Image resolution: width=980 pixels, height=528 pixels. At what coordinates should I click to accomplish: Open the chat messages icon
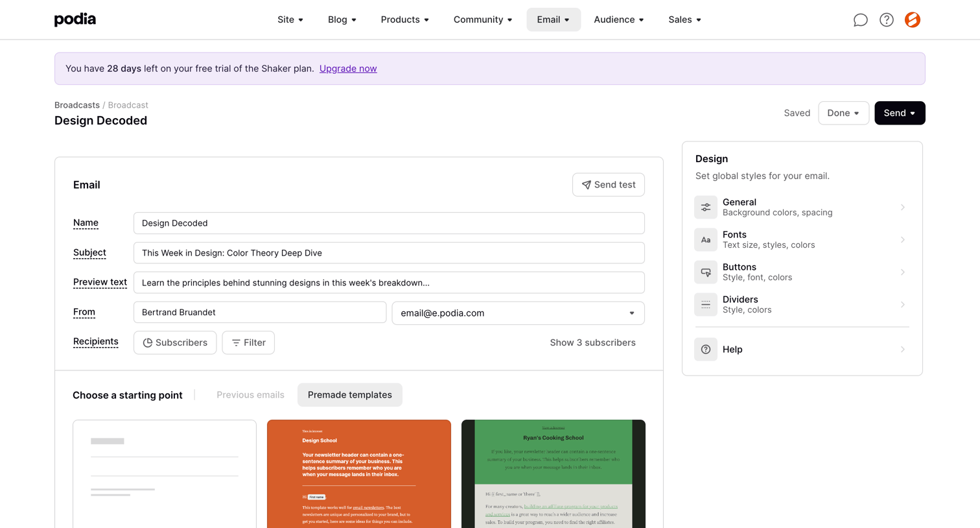click(x=860, y=20)
